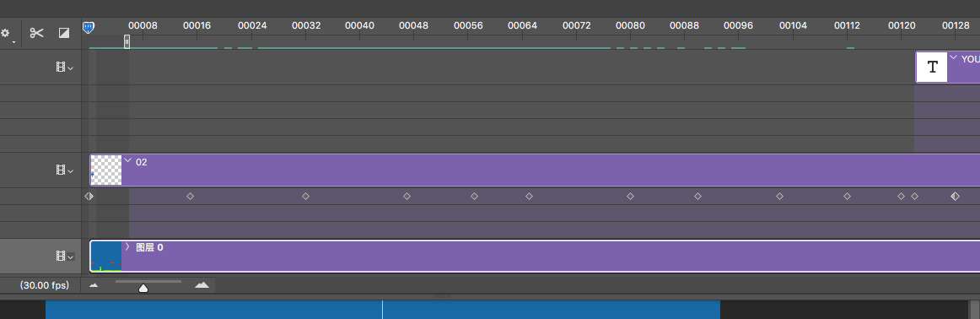Click the (30.00 fps) frame rate readout

44,285
